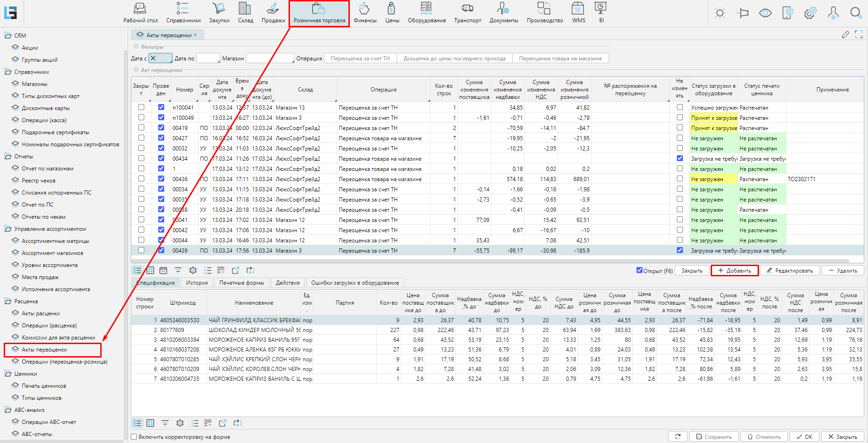Collapse the Фильтры section

pyautogui.click(x=136, y=46)
